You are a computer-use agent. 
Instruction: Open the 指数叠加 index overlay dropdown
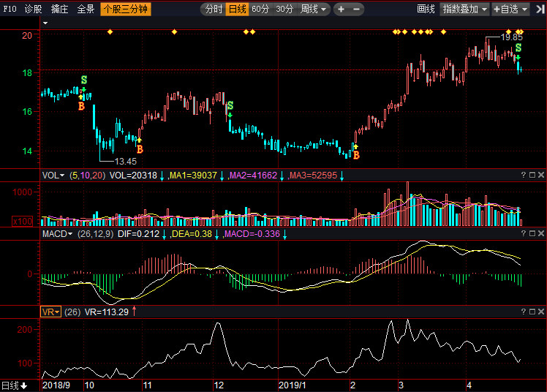pyautogui.click(x=465, y=10)
